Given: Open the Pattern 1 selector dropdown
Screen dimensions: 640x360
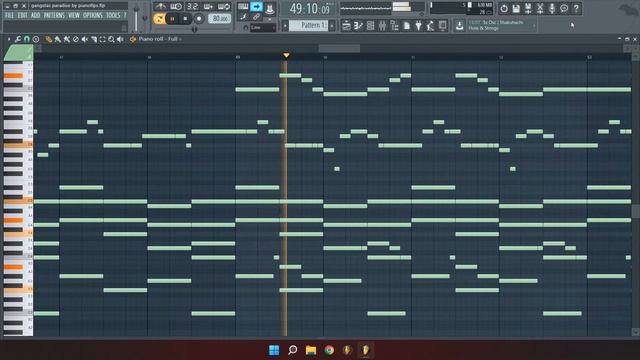Looking at the screenshot, I should pos(309,25).
